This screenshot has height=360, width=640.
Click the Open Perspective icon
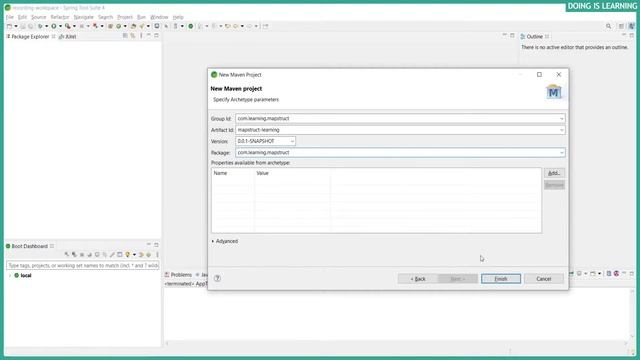(x=621, y=26)
